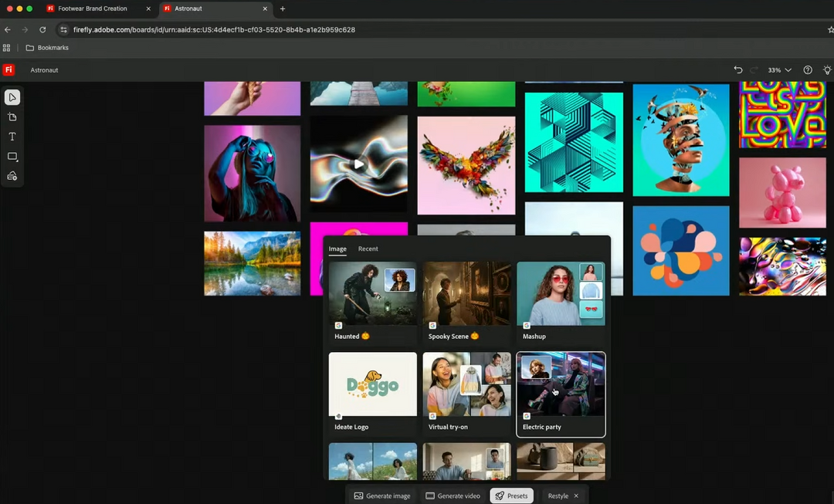Expand the 33% zoom level dropdown
Viewport: 834px width, 504px height.
[779, 70]
